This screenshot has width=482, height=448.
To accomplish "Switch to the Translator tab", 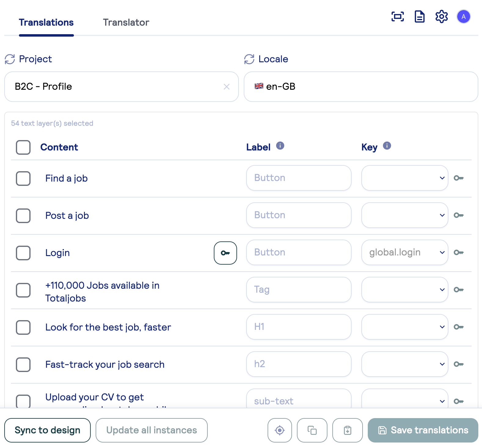I will pyautogui.click(x=126, y=23).
